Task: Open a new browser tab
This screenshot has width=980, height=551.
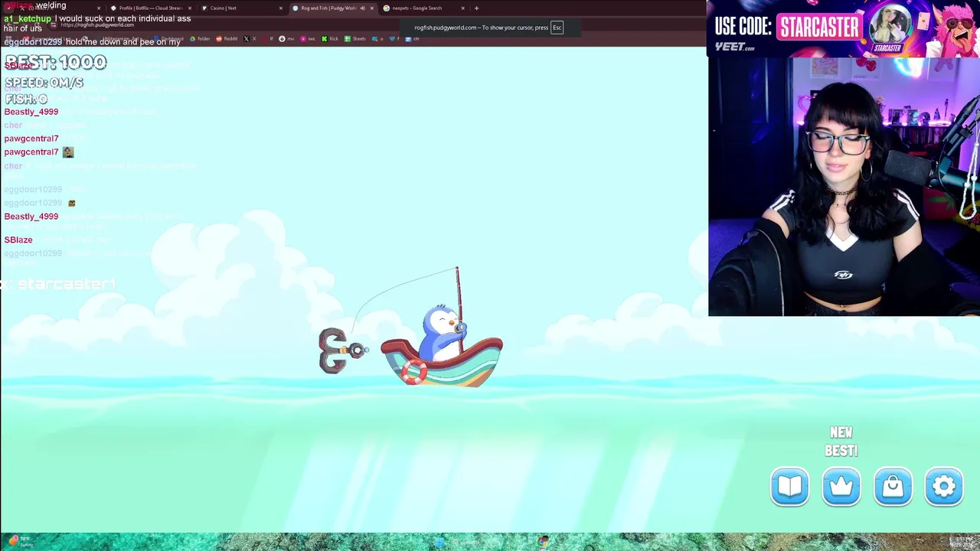Action: point(476,8)
